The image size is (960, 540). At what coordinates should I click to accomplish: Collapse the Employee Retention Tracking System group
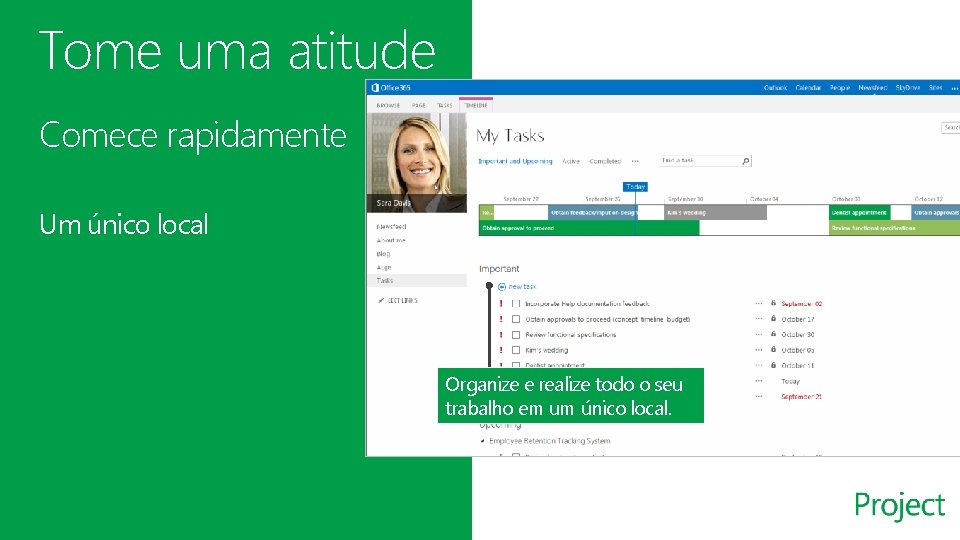click(482, 441)
